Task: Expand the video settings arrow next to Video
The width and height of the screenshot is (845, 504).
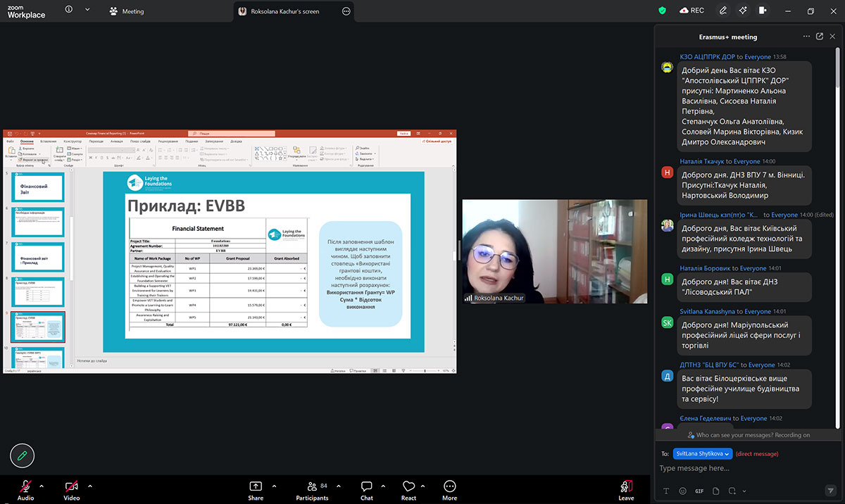Action: click(90, 486)
